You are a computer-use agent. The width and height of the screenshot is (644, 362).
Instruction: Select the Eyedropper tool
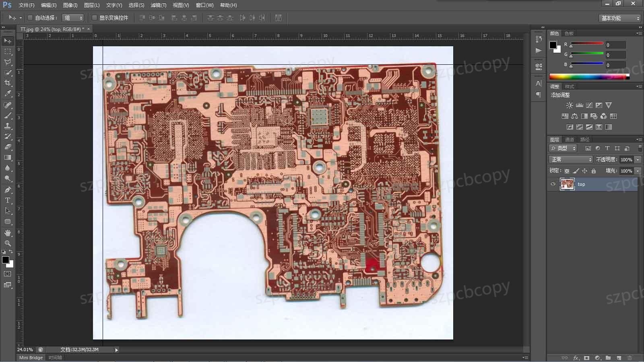coord(8,94)
